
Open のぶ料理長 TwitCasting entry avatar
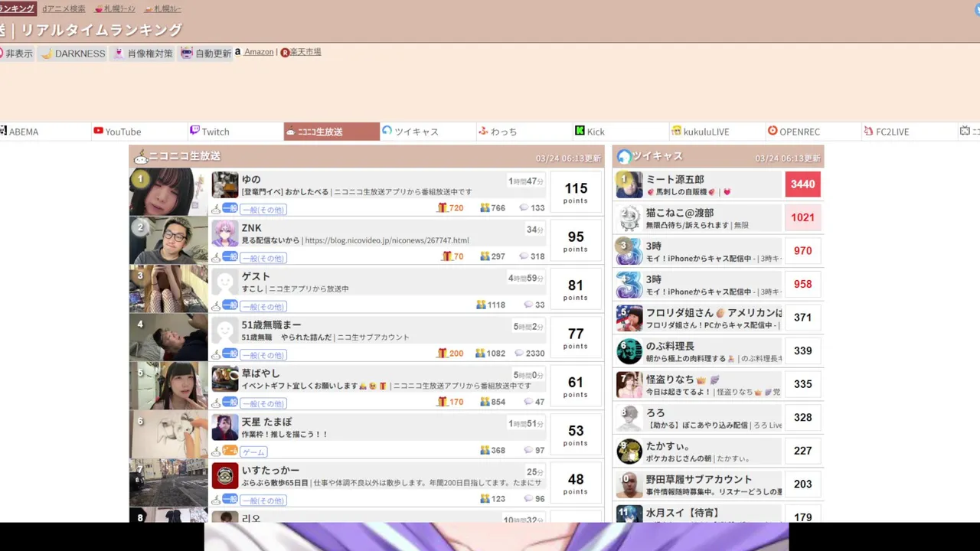[x=629, y=350]
